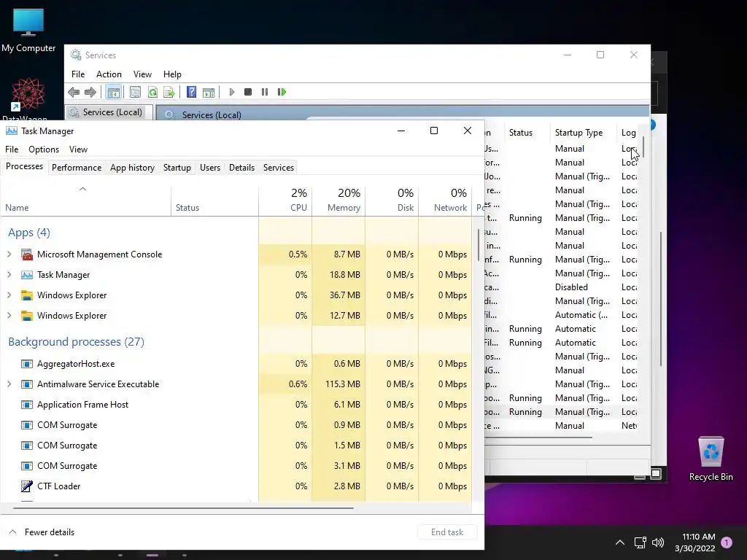Image resolution: width=747 pixels, height=560 pixels.
Task: Click the CTF Loader process icon
Action: tap(27, 486)
